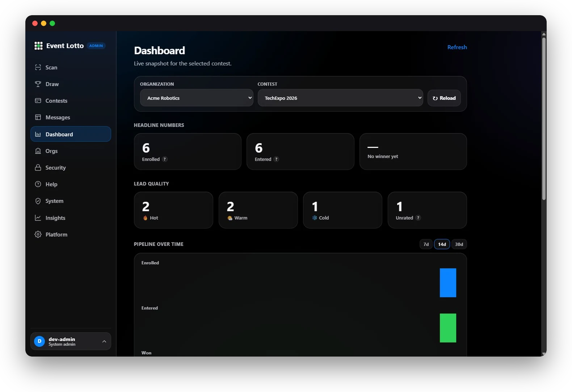Viewport: 572px width, 392px height.
Task: Open the Platform settings page
Action: point(71,234)
